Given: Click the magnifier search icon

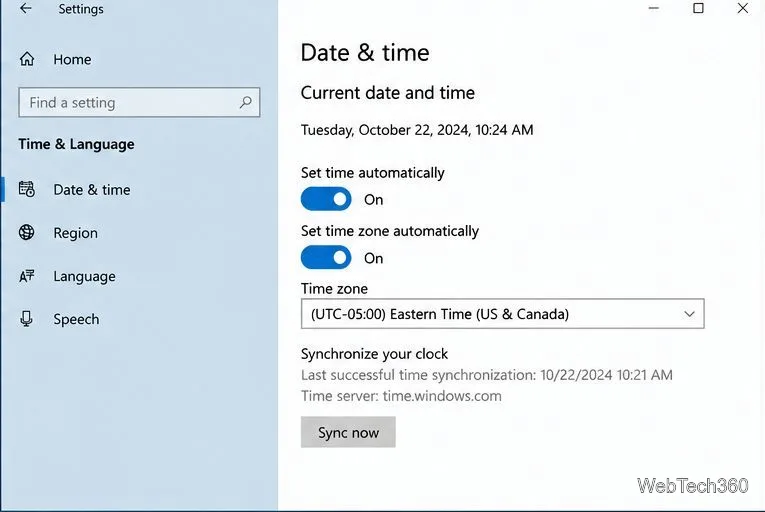Looking at the screenshot, I should (x=245, y=102).
